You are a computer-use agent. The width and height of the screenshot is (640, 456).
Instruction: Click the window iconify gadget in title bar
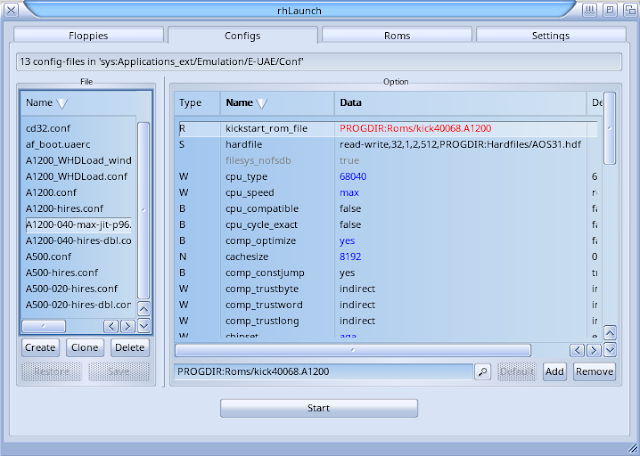click(x=589, y=10)
